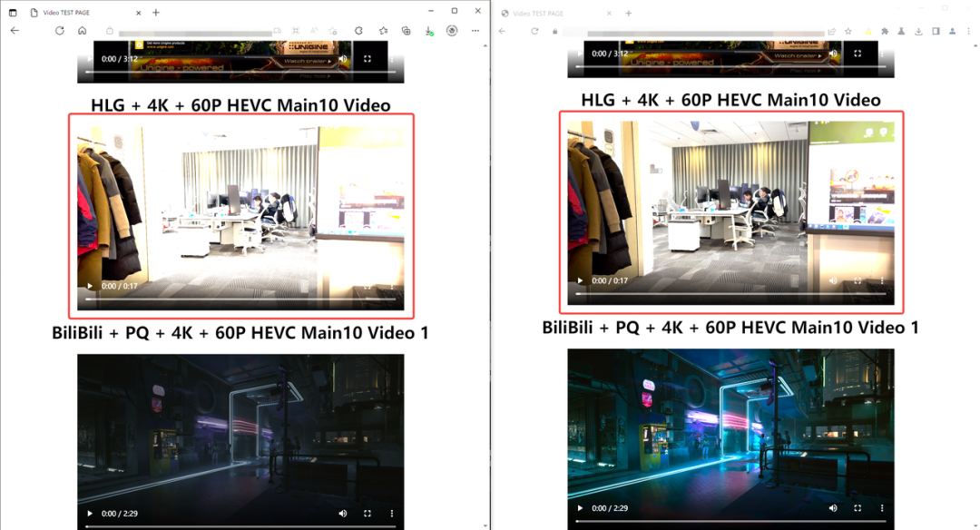Image resolution: width=980 pixels, height=530 pixels.
Task: Open Downloads with green checkmark in Edge
Action: pyautogui.click(x=428, y=31)
